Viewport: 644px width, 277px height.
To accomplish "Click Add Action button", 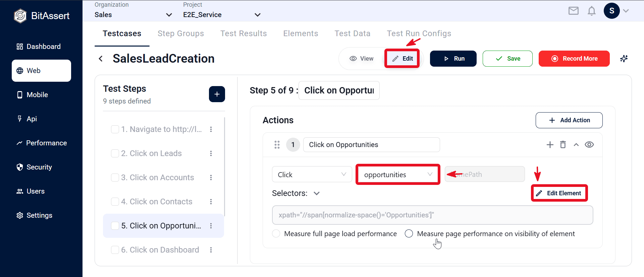I will 569,120.
